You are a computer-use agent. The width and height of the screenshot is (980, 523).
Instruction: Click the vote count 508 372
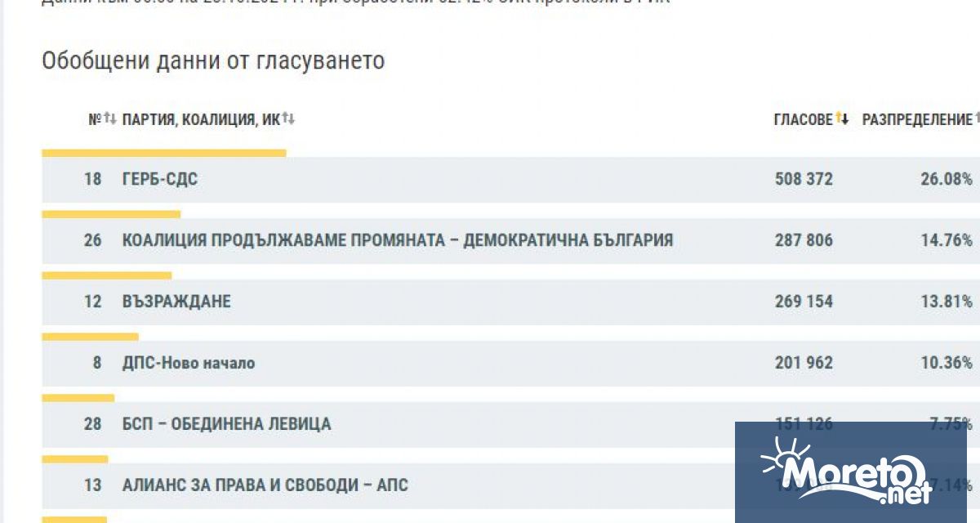804,179
